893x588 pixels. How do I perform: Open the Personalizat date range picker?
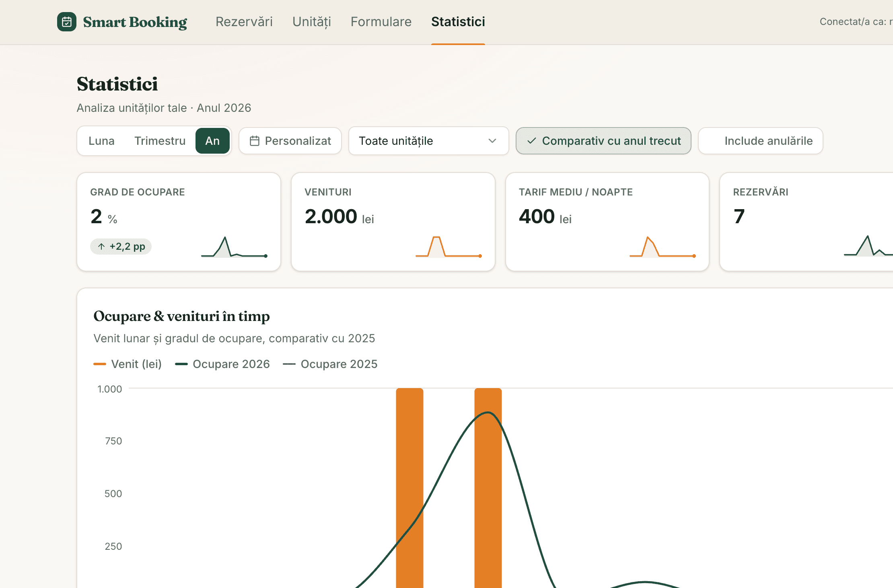(x=290, y=141)
